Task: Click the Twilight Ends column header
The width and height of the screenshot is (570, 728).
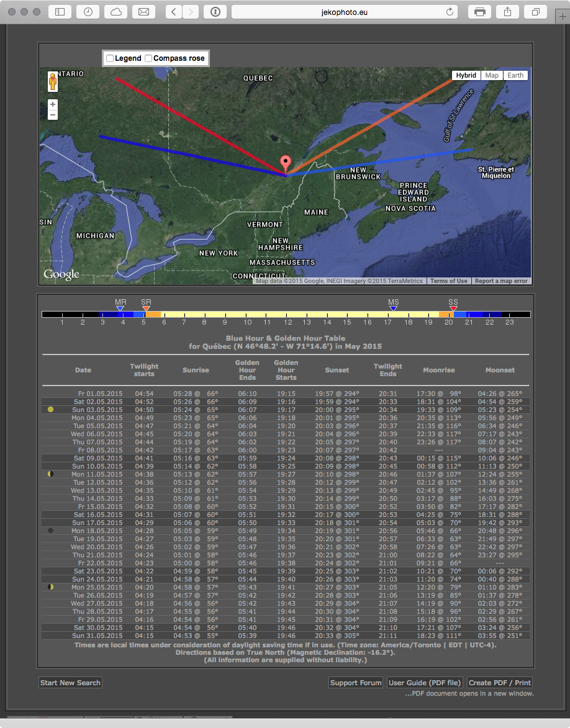Action: click(x=388, y=370)
